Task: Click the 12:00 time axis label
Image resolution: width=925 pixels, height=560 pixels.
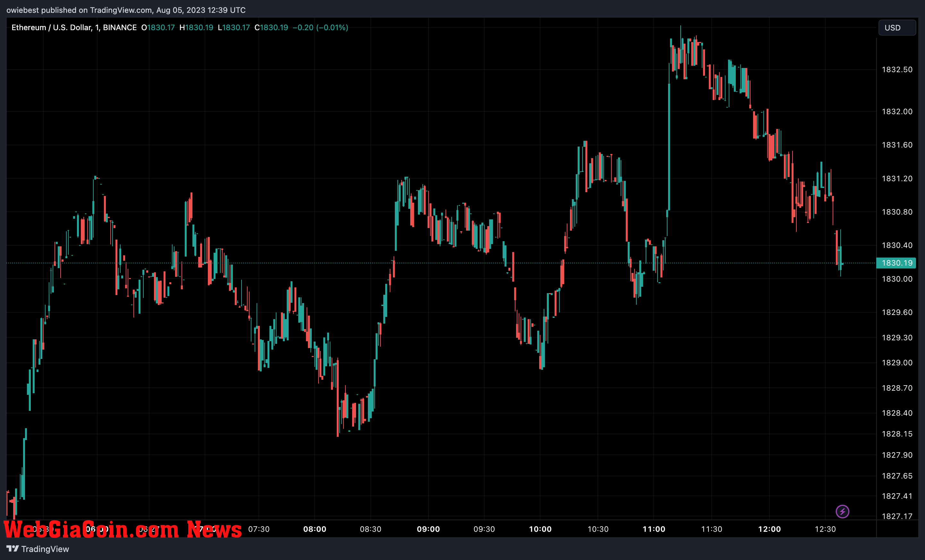Action: click(x=769, y=529)
